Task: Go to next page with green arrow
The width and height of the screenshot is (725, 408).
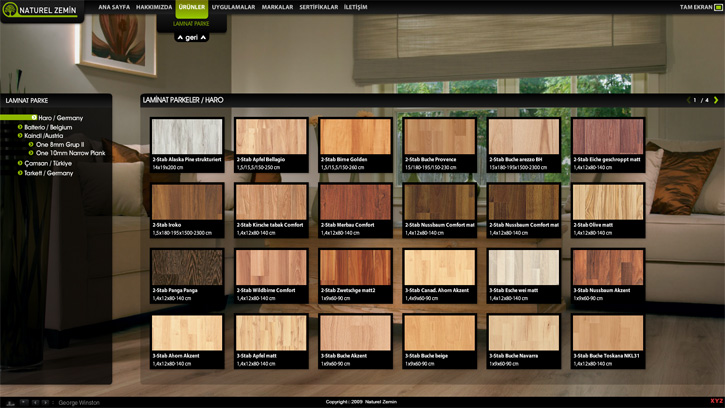Action: click(x=716, y=100)
